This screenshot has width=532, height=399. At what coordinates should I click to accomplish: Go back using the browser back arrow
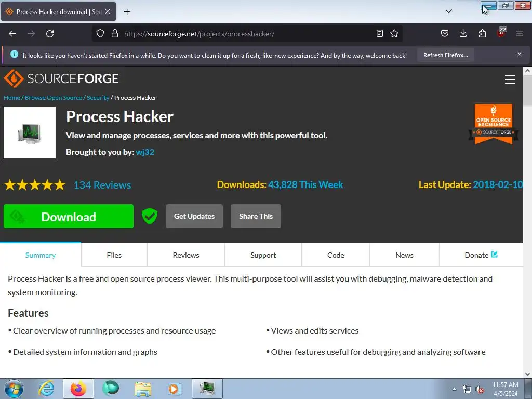pyautogui.click(x=12, y=34)
